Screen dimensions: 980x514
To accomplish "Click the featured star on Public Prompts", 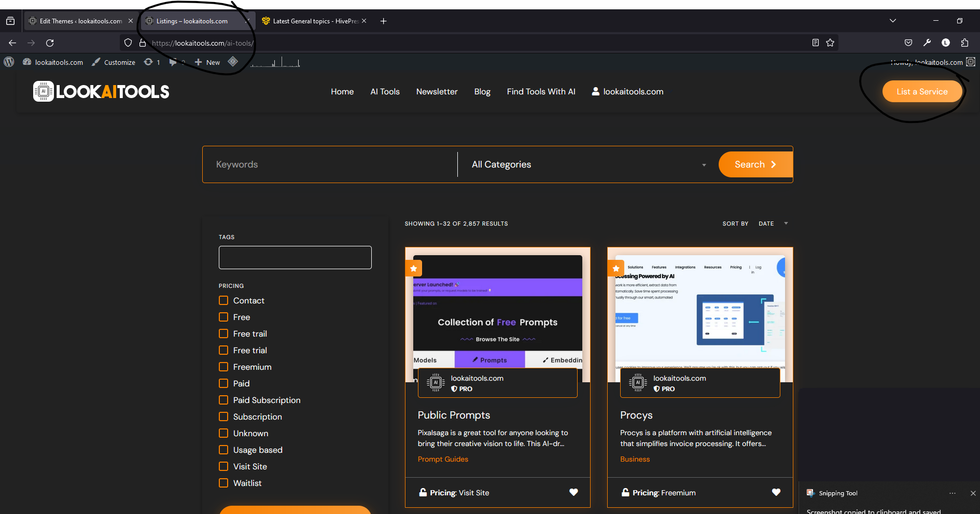I will [x=414, y=269].
